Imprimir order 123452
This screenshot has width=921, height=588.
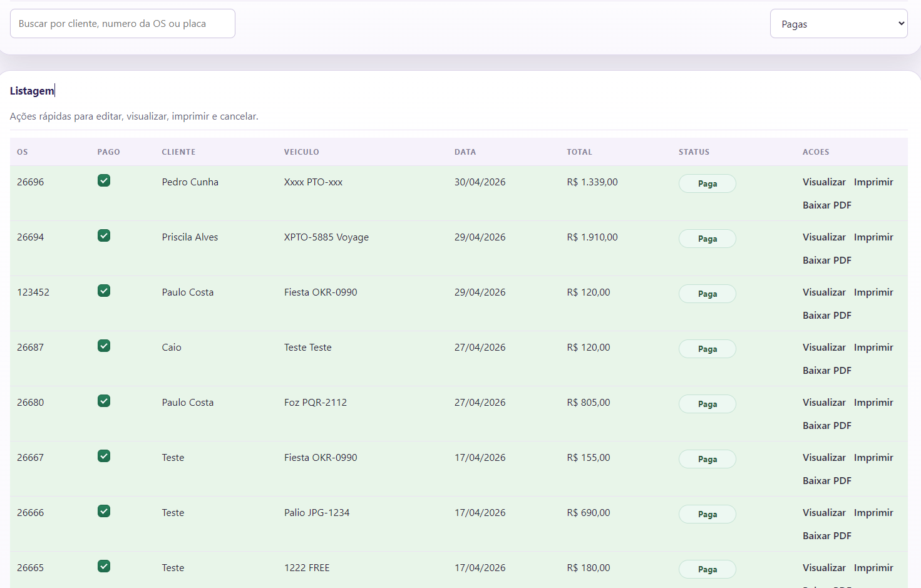[x=873, y=292]
